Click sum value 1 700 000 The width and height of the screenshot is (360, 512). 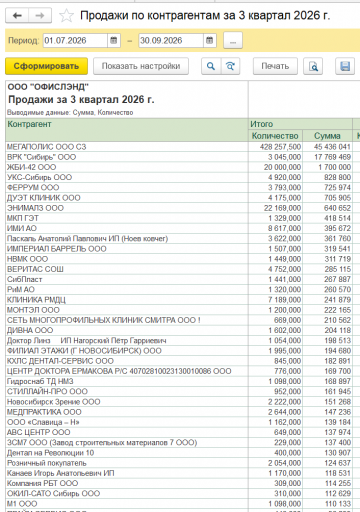[x=334, y=167]
